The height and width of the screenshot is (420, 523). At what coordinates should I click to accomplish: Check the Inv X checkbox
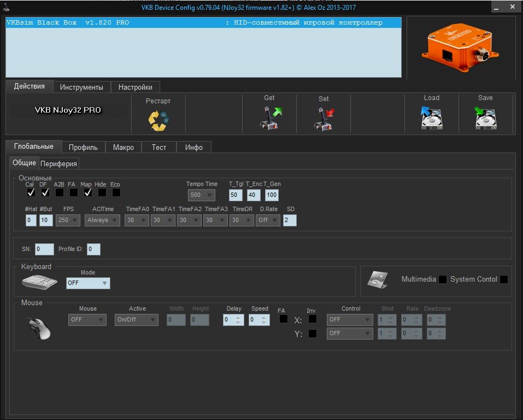[x=313, y=319]
